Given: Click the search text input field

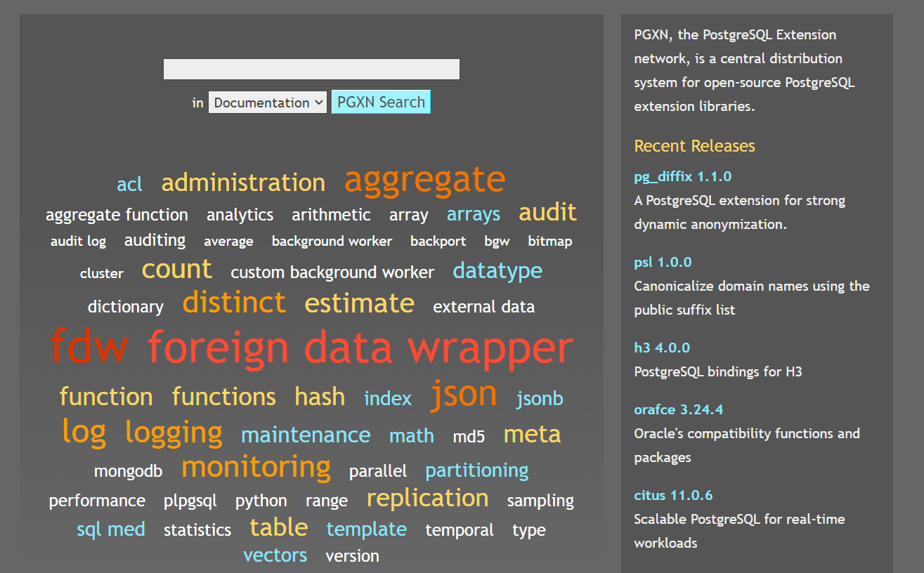Looking at the screenshot, I should pos(311,69).
